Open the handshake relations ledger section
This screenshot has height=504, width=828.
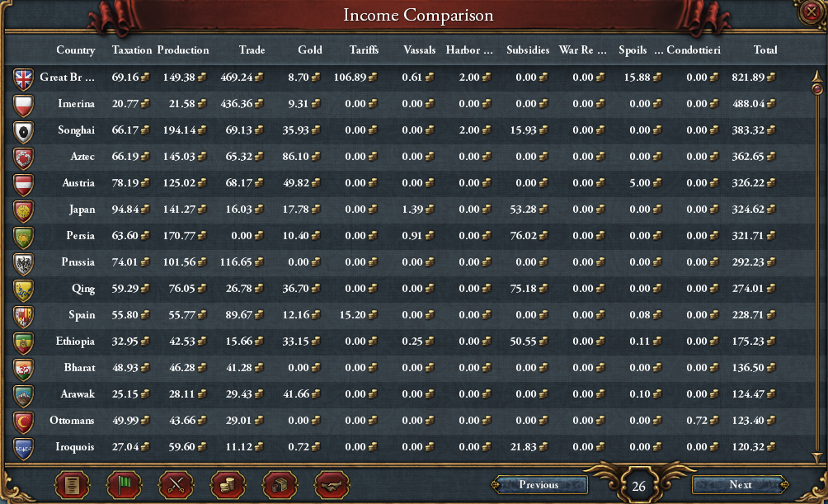pyautogui.click(x=332, y=484)
